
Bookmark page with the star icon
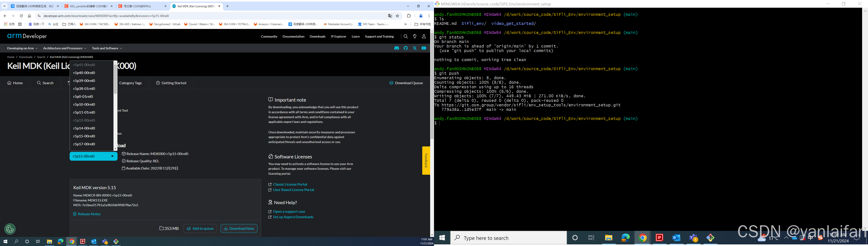click(x=398, y=16)
